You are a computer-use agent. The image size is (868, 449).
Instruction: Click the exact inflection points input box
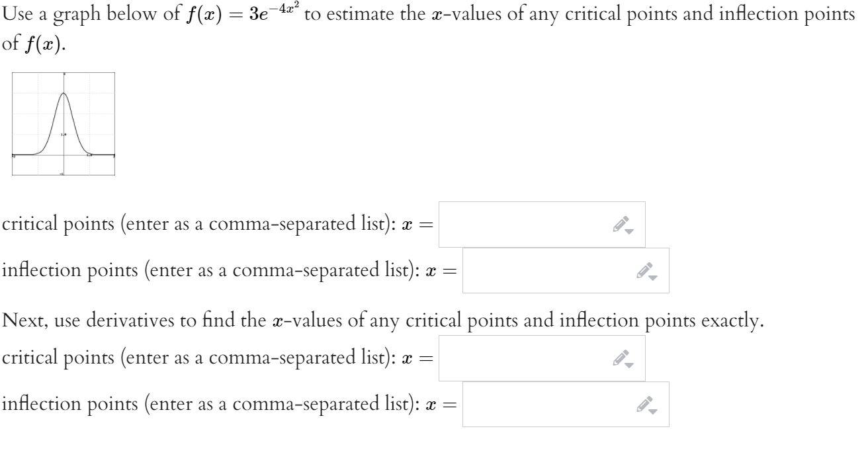pyautogui.click(x=549, y=403)
